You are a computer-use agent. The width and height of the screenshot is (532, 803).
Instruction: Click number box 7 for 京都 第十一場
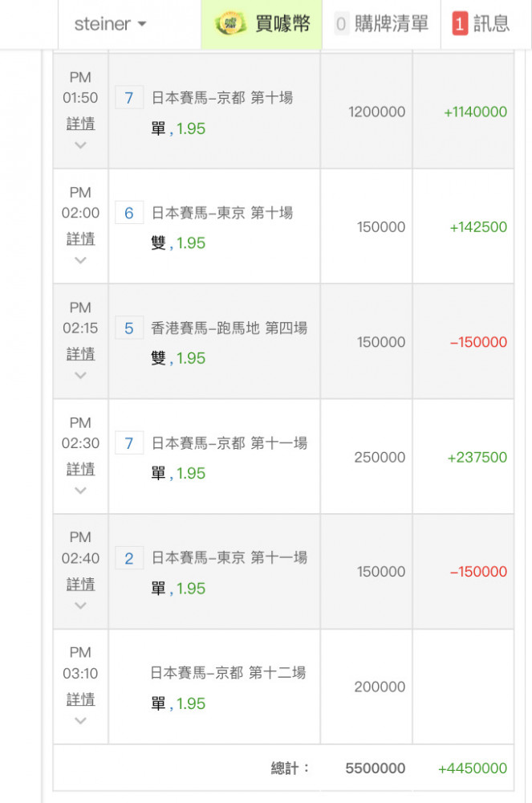(x=129, y=443)
